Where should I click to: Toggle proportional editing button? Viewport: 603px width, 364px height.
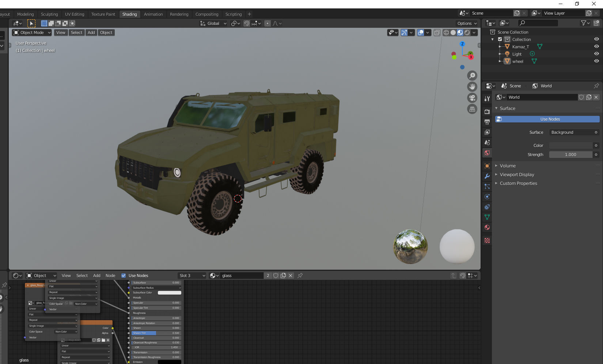268,23
